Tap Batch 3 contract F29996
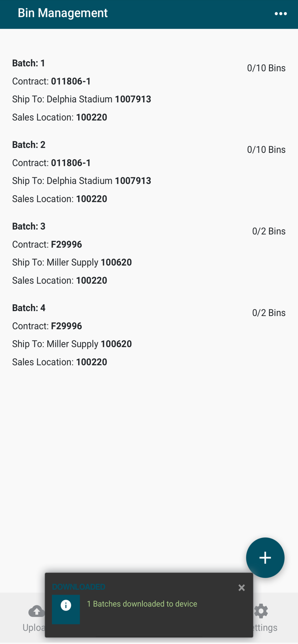The width and height of the screenshot is (298, 644). [66, 244]
